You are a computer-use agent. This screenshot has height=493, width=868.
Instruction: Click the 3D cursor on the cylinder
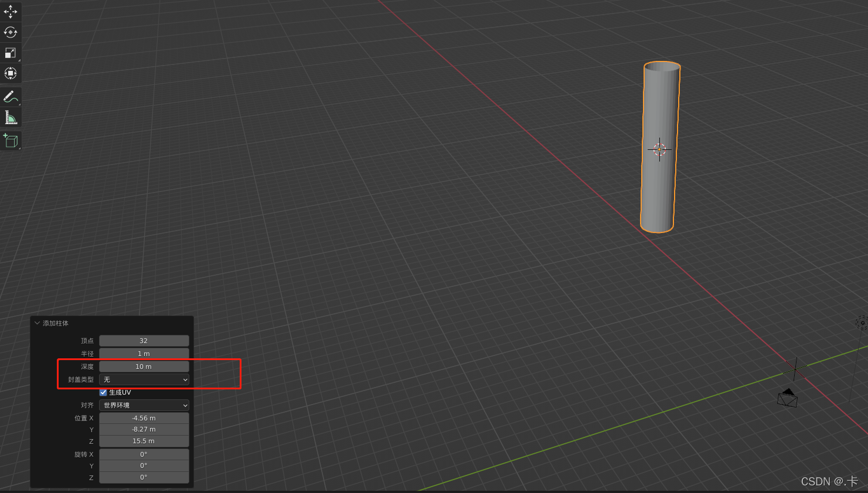[659, 149]
